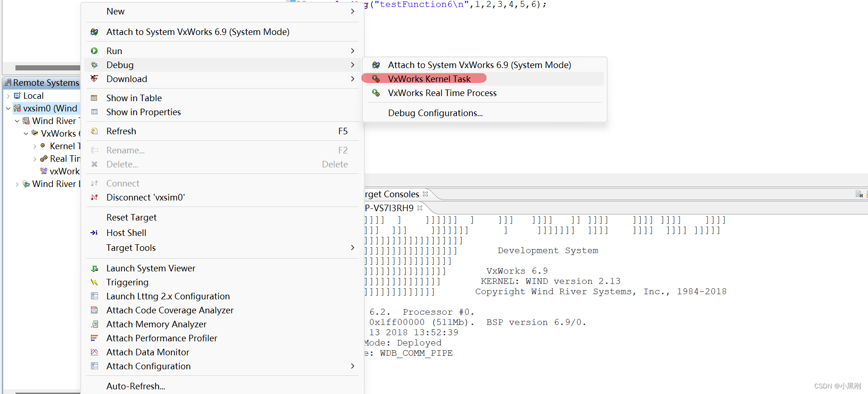Open the Debug submenu entry
This screenshot has width=868, height=394.
222,65
